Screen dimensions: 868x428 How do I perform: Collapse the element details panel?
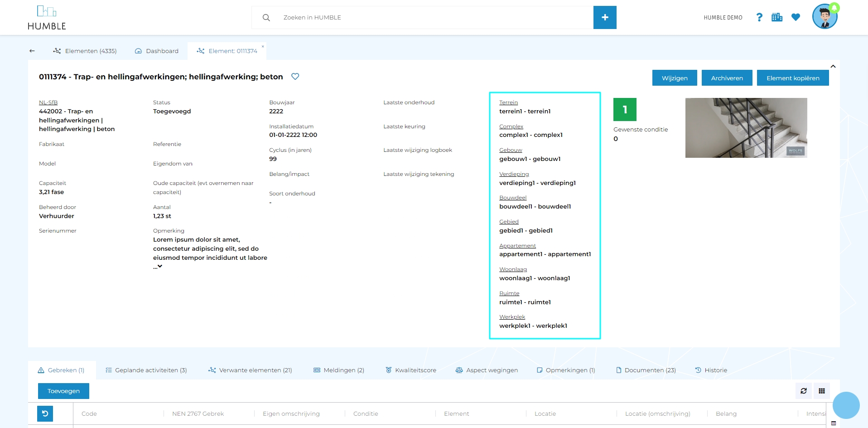(833, 66)
